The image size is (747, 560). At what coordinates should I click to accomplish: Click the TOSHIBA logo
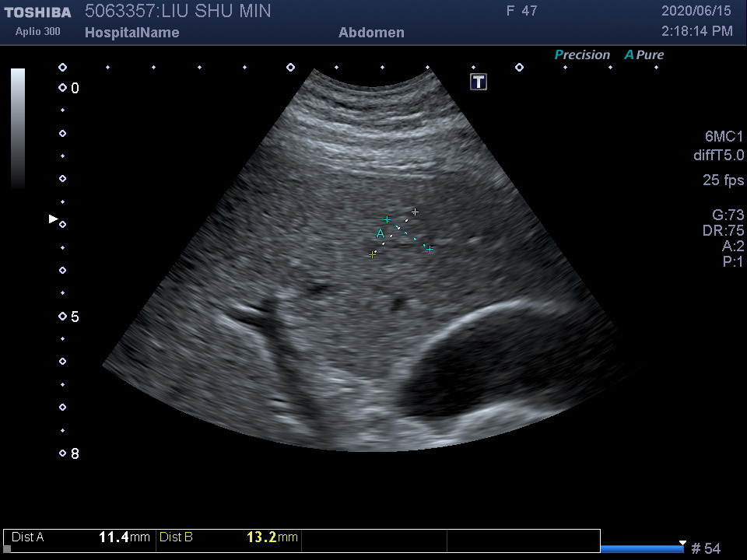[37, 12]
